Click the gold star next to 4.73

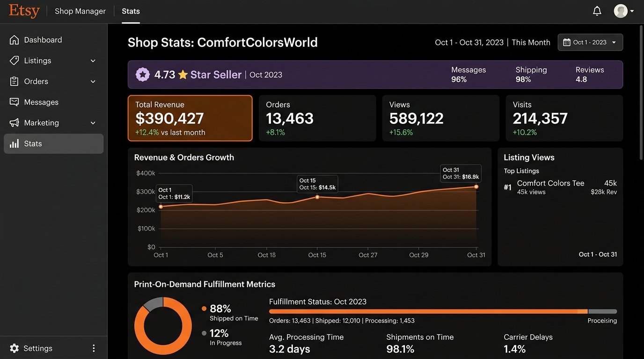(x=183, y=74)
